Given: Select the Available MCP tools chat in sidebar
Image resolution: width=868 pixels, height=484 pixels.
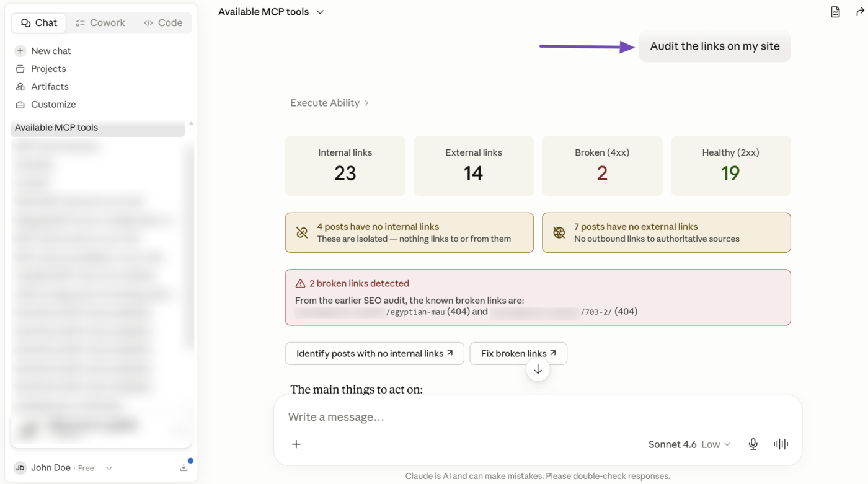Looking at the screenshot, I should pos(98,128).
